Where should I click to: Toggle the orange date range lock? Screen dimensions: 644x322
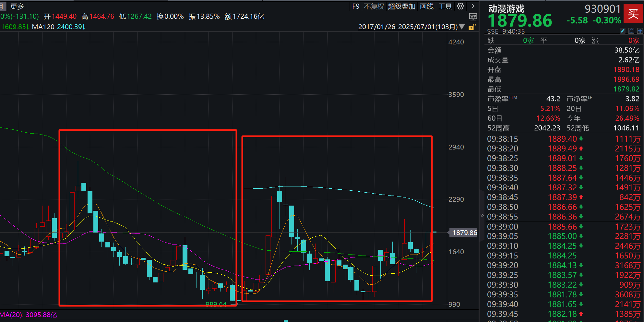[x=472, y=27]
